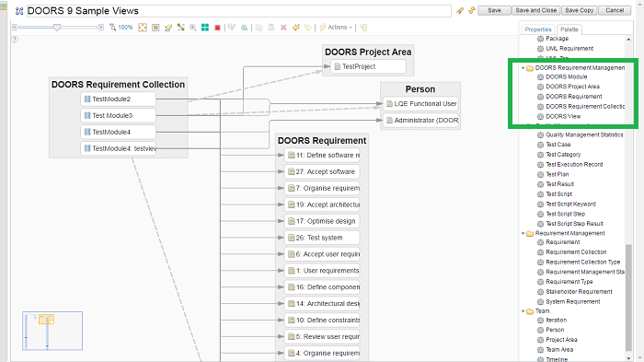
Task: Switch to the Properties tab
Action: pos(538,29)
